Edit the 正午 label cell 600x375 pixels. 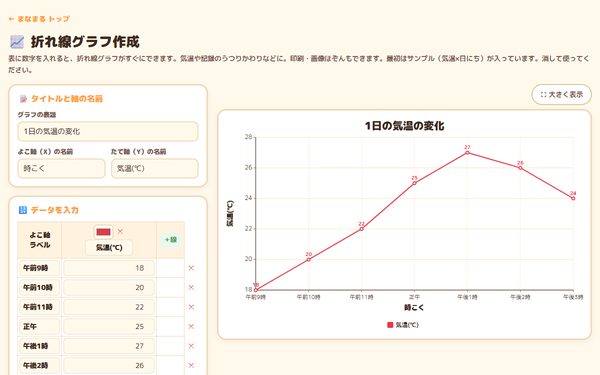pyautogui.click(x=39, y=326)
